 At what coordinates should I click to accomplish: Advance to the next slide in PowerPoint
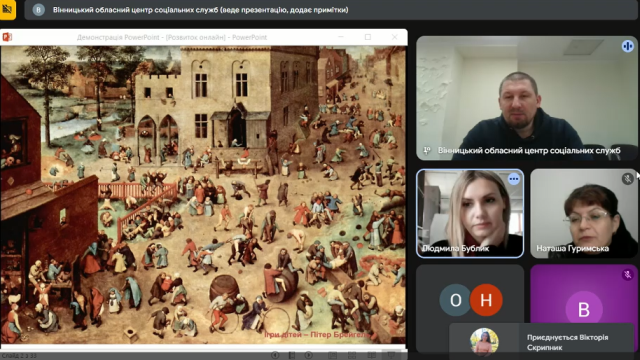click(309, 355)
